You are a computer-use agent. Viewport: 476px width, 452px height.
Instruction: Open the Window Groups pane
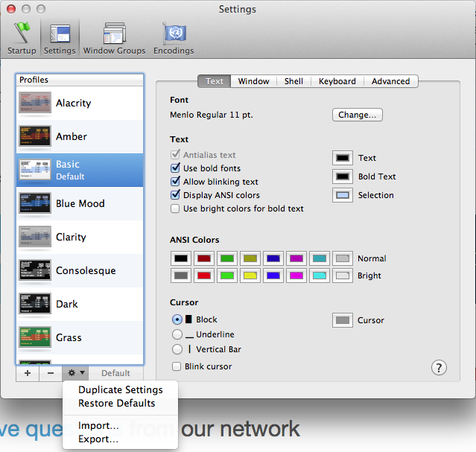click(114, 38)
